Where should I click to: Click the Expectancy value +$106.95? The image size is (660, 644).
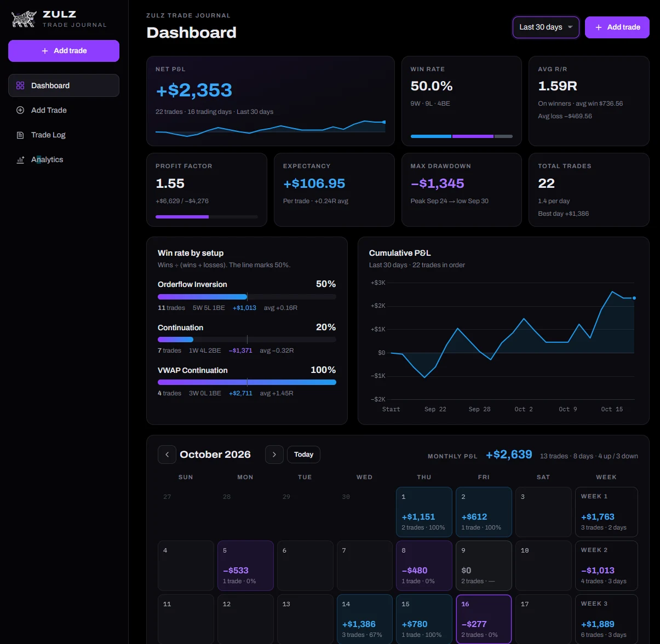click(314, 183)
